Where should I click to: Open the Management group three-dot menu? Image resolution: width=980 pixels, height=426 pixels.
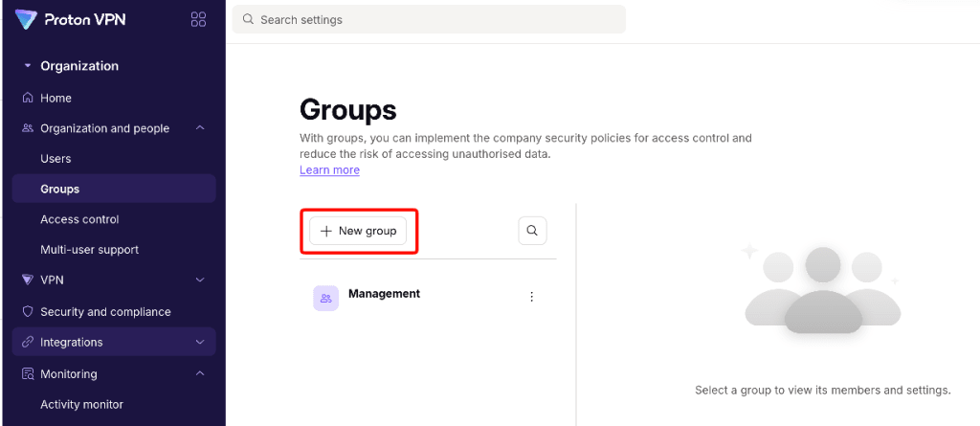pos(532,297)
